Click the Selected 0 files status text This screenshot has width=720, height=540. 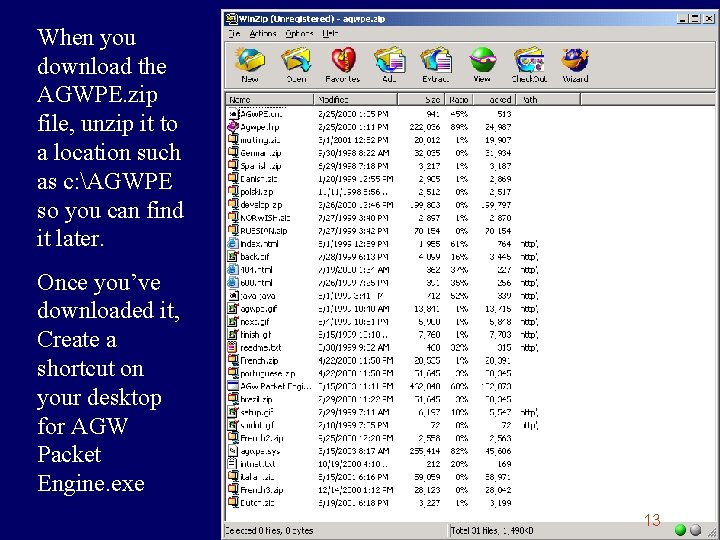pos(269,530)
